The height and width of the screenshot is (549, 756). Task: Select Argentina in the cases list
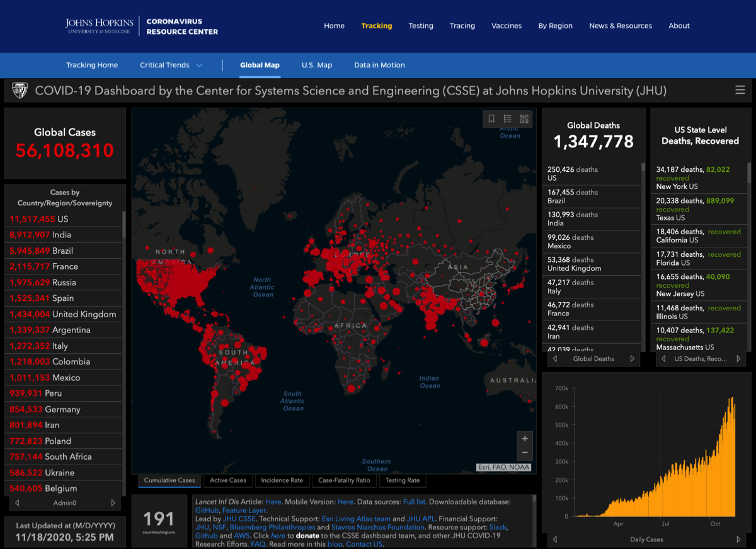click(65, 330)
